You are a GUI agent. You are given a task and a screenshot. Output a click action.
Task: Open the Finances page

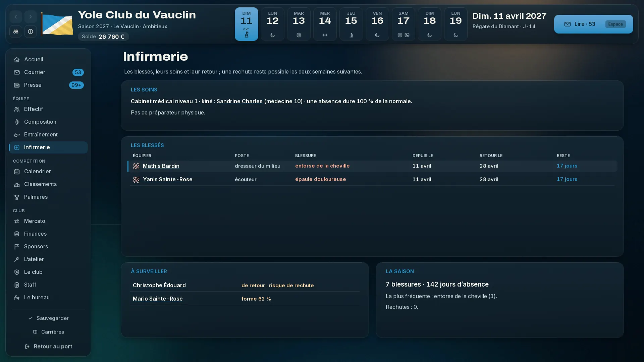48,234
